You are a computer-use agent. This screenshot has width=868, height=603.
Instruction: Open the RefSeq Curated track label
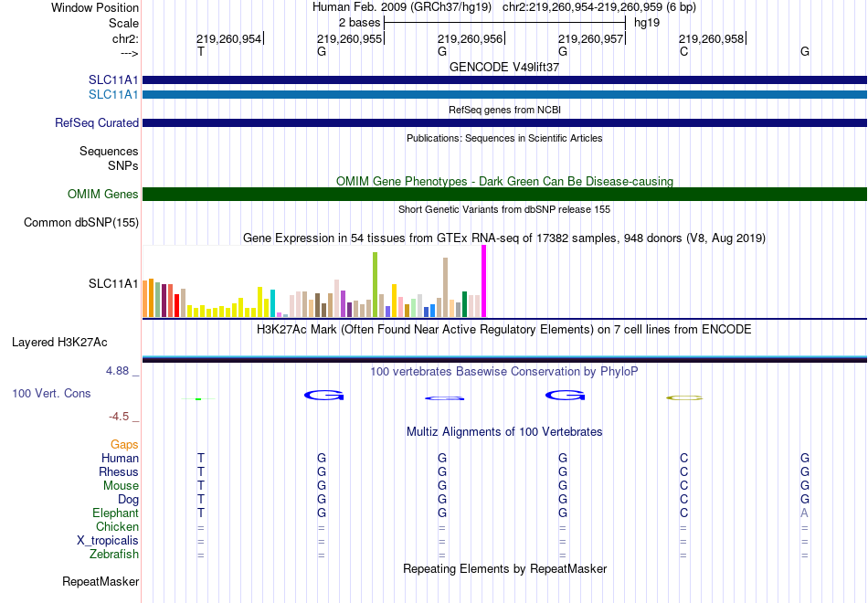(x=97, y=123)
